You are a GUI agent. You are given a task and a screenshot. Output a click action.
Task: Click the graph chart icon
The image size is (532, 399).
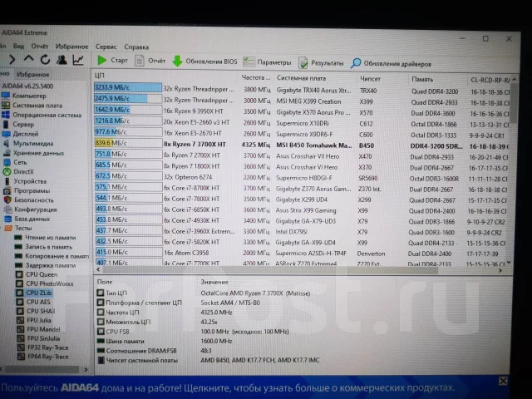tap(78, 60)
